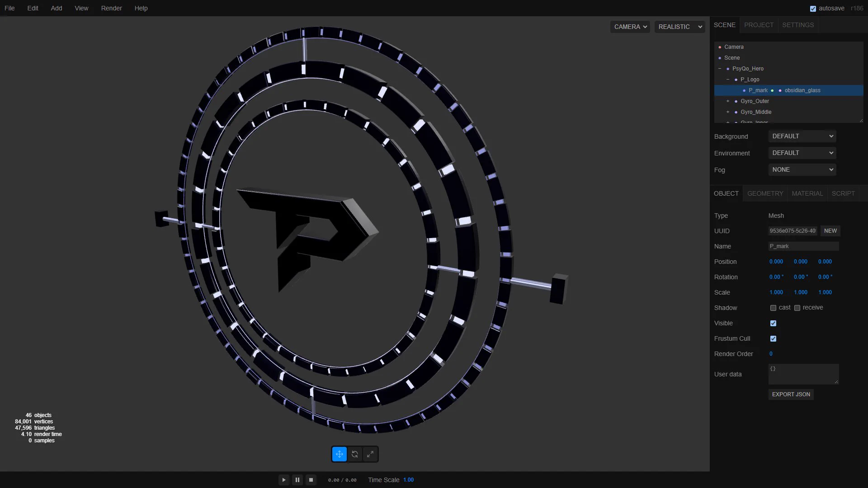The image size is (868, 488).
Task: Toggle the autosave checkbox
Action: [x=813, y=9]
